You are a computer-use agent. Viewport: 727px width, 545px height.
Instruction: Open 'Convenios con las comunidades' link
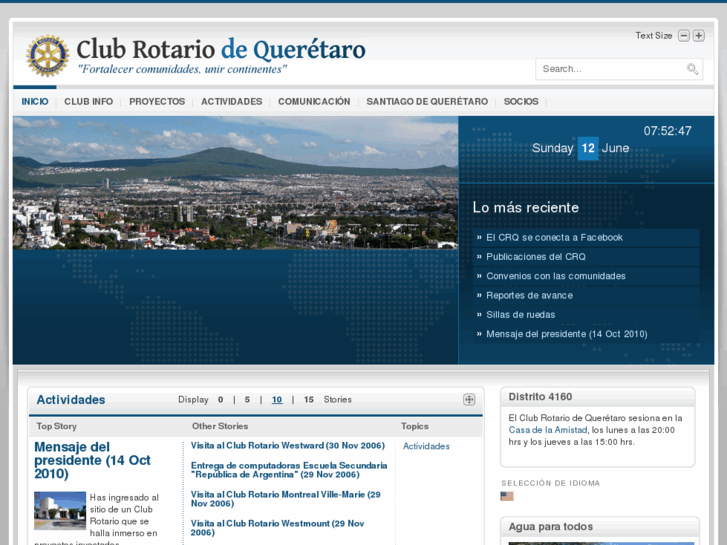(556, 276)
